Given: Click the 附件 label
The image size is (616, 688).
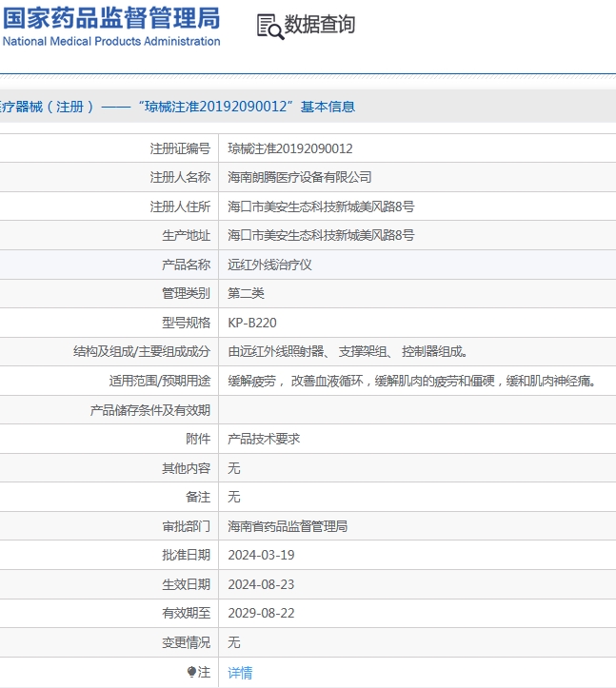Looking at the screenshot, I should (198, 439).
